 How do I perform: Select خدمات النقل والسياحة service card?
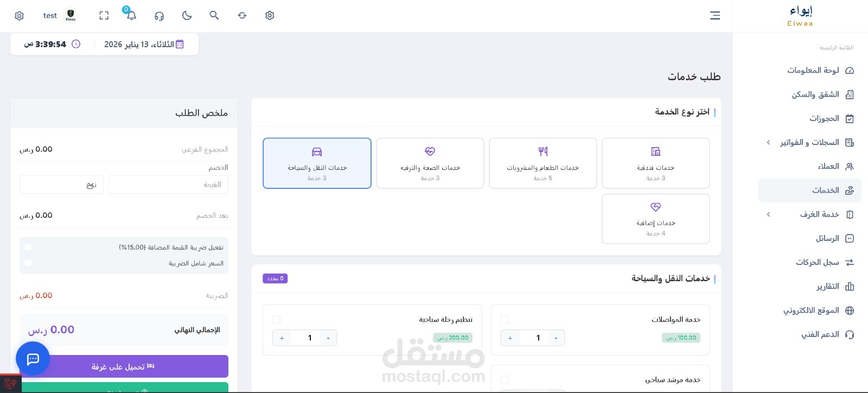point(317,163)
